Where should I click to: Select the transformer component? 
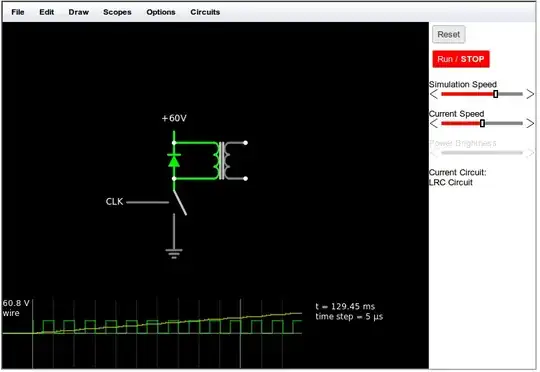point(222,161)
